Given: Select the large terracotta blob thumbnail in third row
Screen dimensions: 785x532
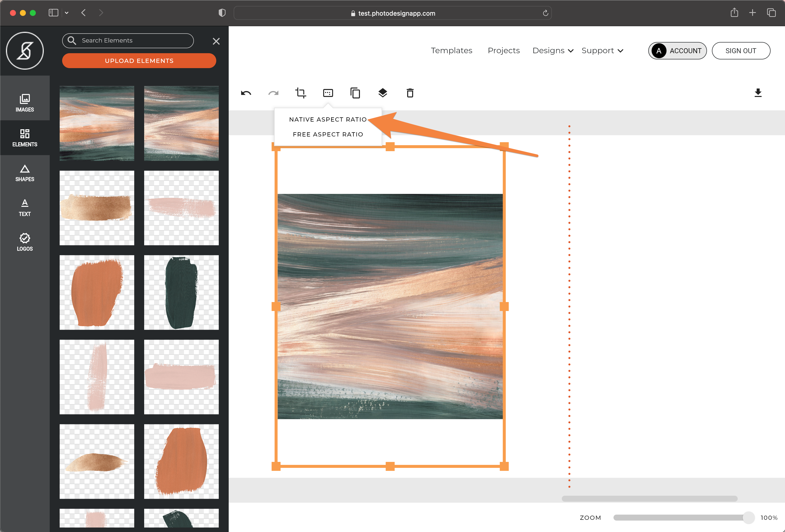Looking at the screenshot, I should [97, 293].
